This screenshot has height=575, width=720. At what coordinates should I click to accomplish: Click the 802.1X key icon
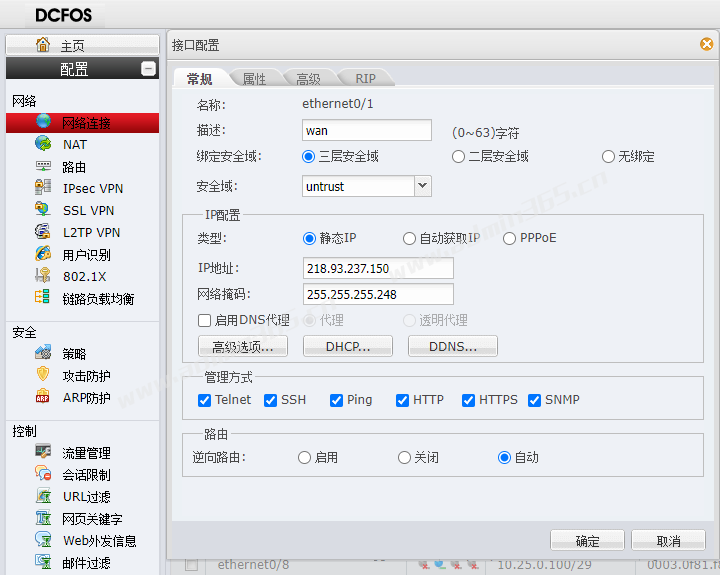43,275
